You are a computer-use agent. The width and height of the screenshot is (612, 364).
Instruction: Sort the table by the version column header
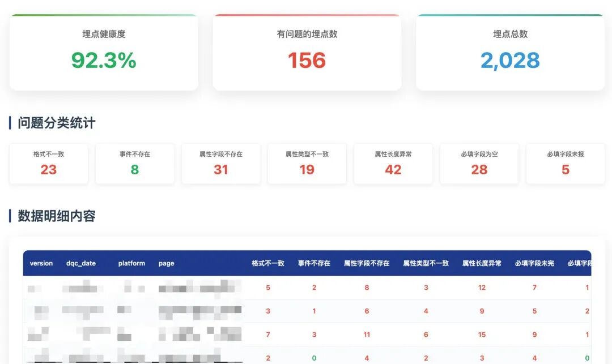41,263
